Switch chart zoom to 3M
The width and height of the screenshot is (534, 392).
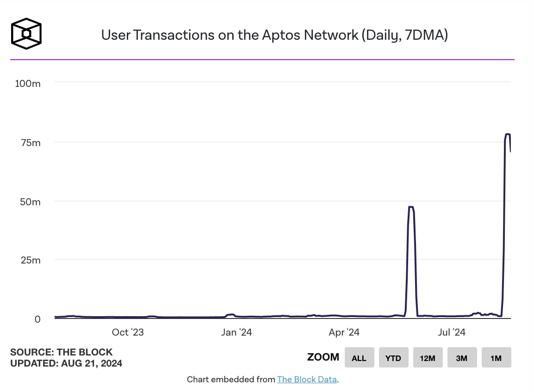tap(462, 357)
